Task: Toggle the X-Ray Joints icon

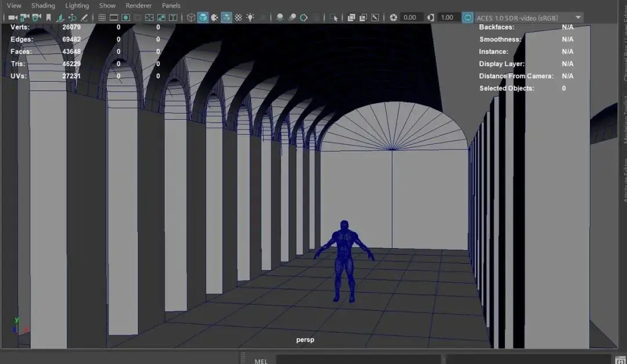Action: 375,17
